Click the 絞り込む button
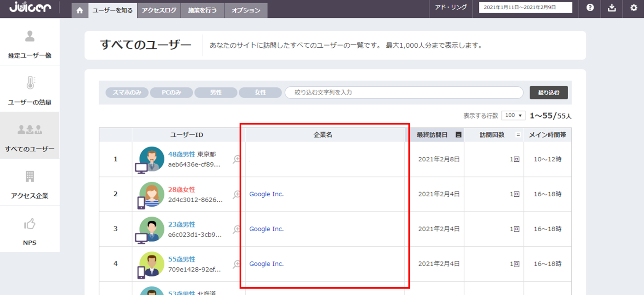644x295 pixels. click(549, 92)
